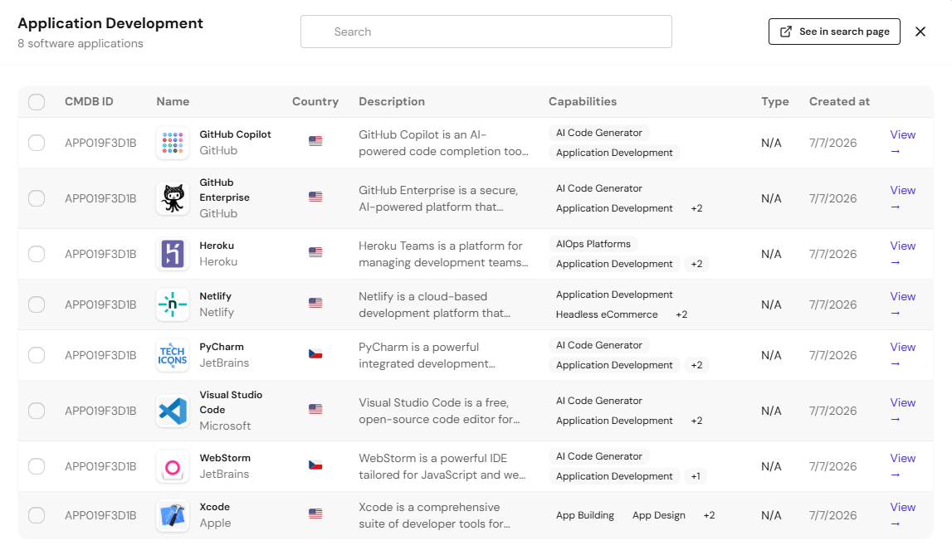Click the Name column header
Screen dimensions: 952x560
(x=173, y=101)
